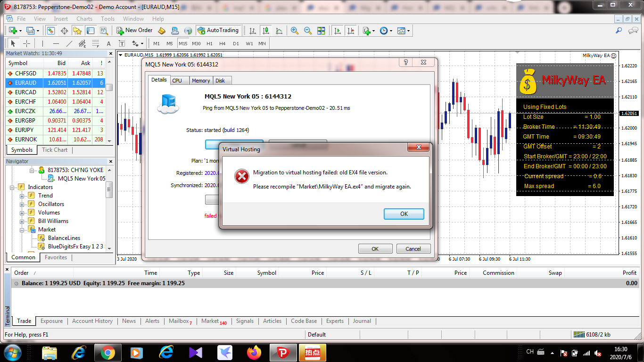Open Google Chrome from the taskbar
The height and width of the screenshot is (362, 644).
[107, 352]
